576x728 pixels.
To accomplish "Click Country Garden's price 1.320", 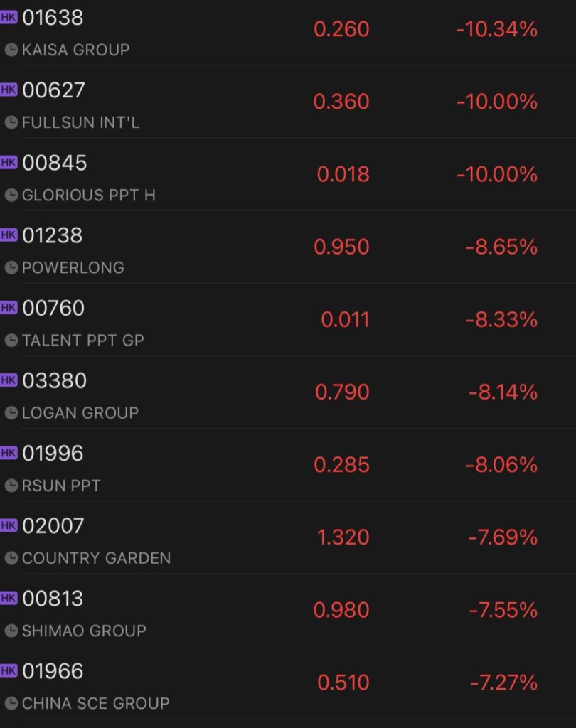I will click(x=343, y=537).
